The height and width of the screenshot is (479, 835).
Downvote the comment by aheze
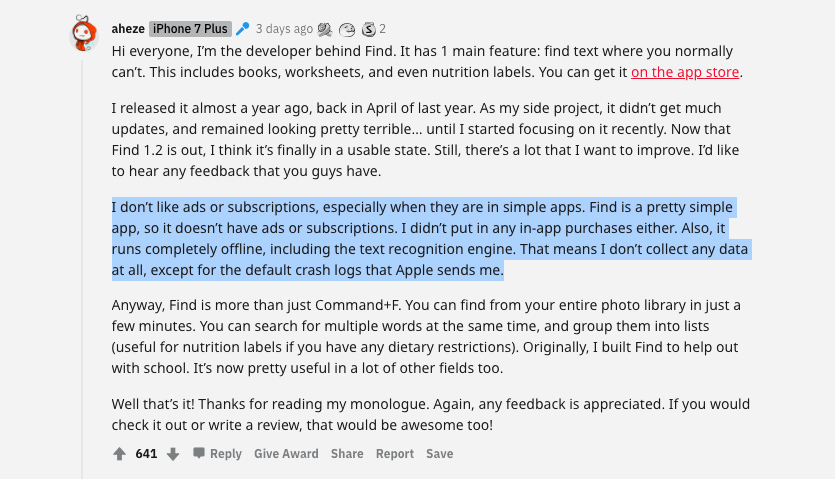173,454
